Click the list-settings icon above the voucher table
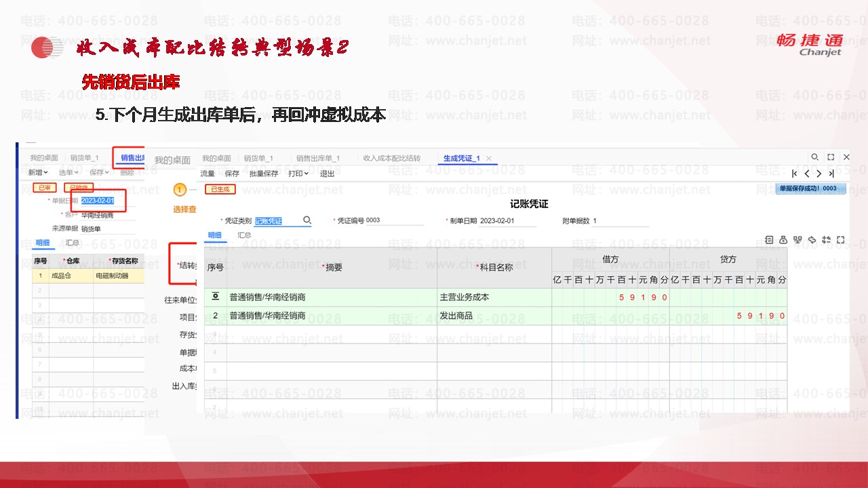The width and height of the screenshot is (868, 488). coord(769,239)
